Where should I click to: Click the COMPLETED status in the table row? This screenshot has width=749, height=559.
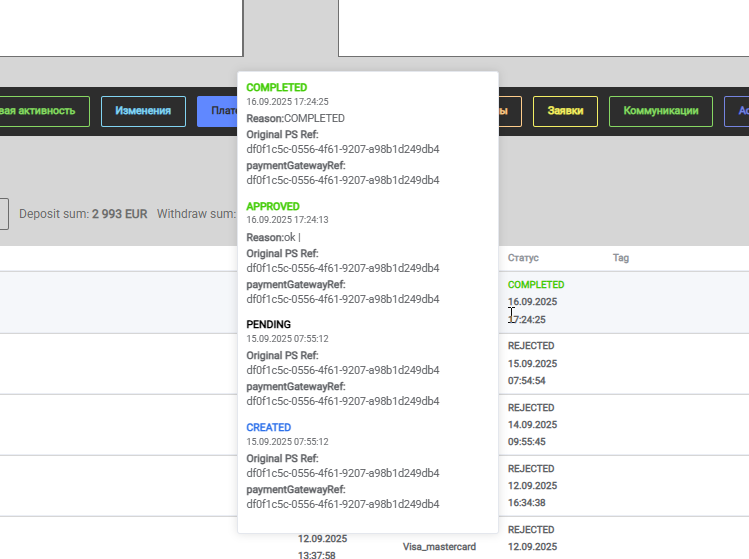(536, 285)
